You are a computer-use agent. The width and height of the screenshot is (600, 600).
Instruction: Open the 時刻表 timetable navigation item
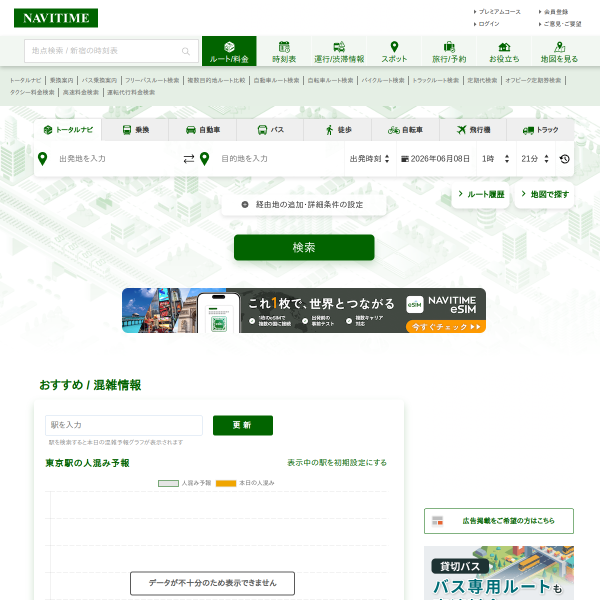coord(284,51)
